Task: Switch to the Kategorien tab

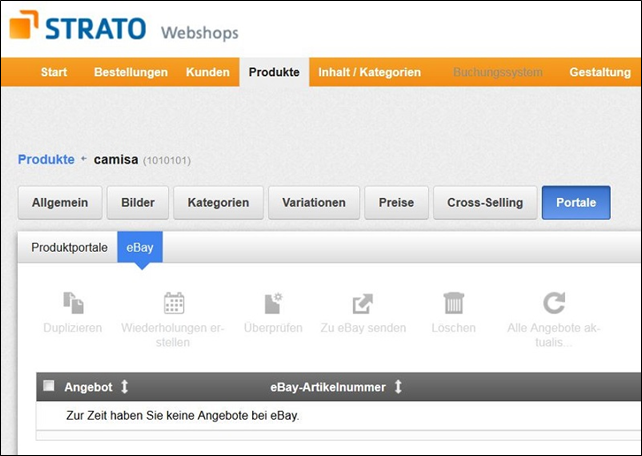Action: coord(218,203)
